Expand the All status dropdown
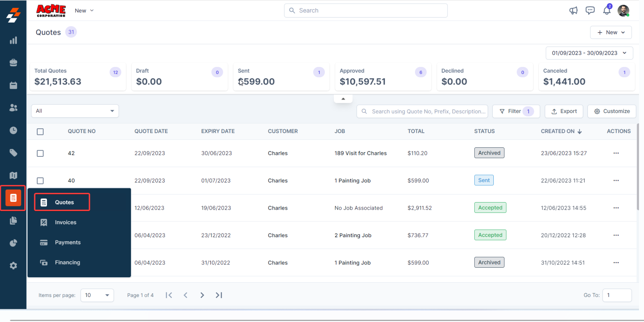Screen dimensions: 644x322 [x=75, y=111]
